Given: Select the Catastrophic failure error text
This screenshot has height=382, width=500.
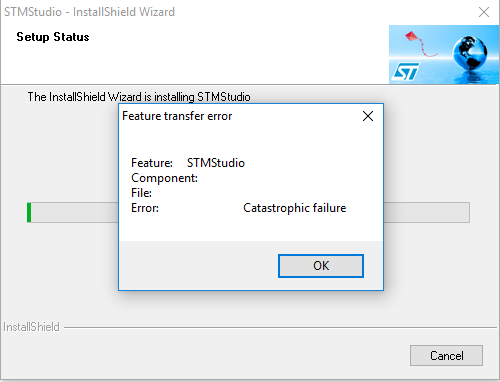Looking at the screenshot, I should [295, 208].
